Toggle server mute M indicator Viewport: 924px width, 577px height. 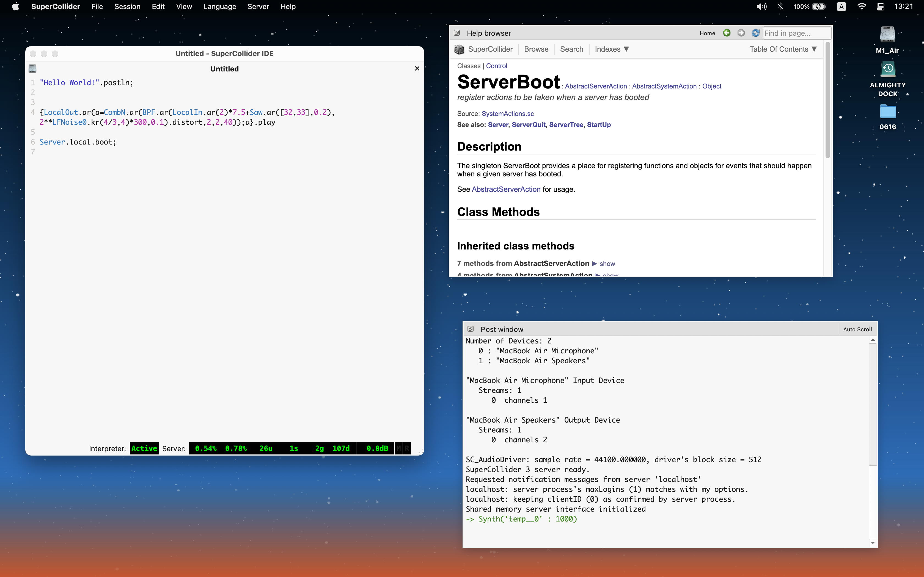(399, 448)
